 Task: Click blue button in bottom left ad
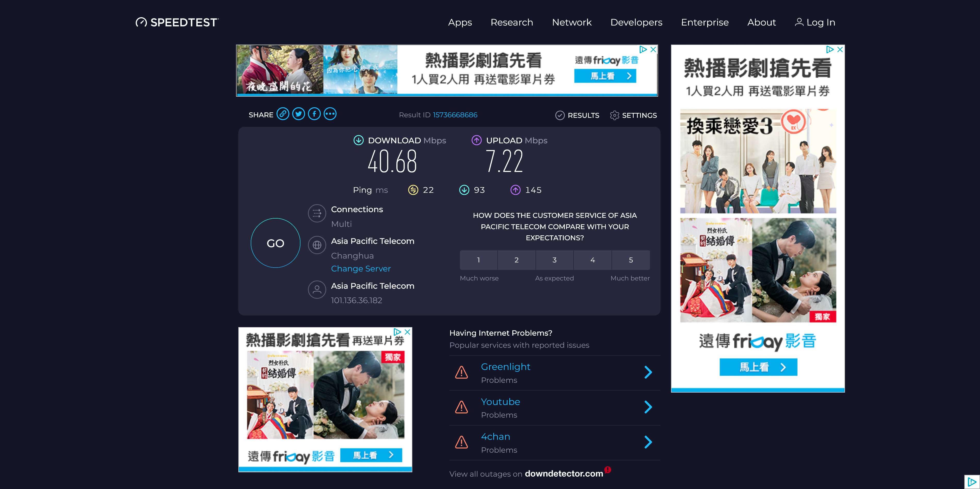click(x=371, y=455)
